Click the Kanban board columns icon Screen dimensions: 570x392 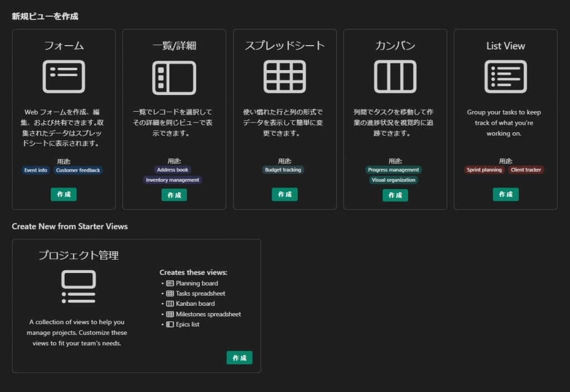(170, 304)
